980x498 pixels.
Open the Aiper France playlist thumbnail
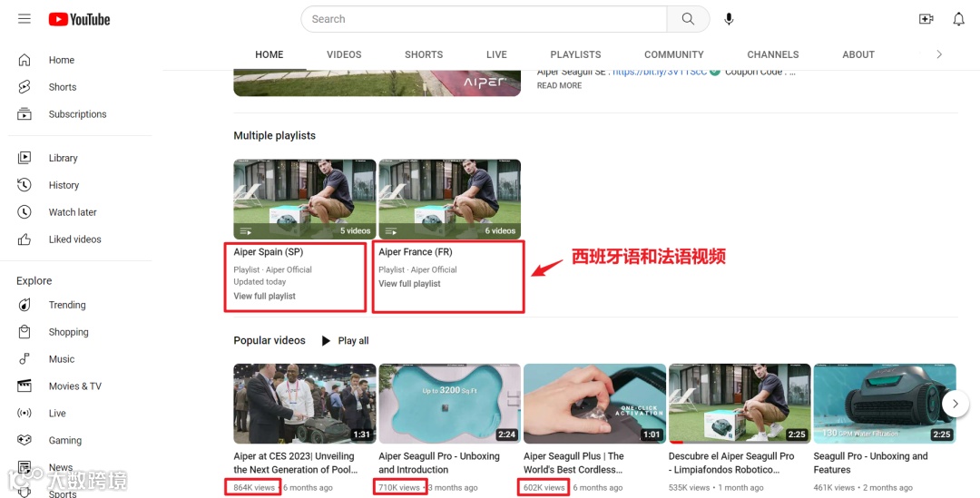point(450,200)
